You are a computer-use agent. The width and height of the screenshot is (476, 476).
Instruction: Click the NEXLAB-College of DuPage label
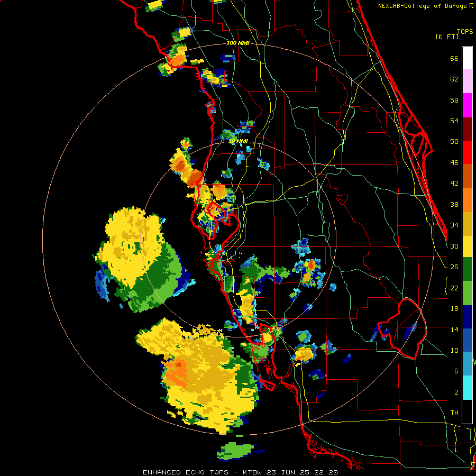(423, 6)
